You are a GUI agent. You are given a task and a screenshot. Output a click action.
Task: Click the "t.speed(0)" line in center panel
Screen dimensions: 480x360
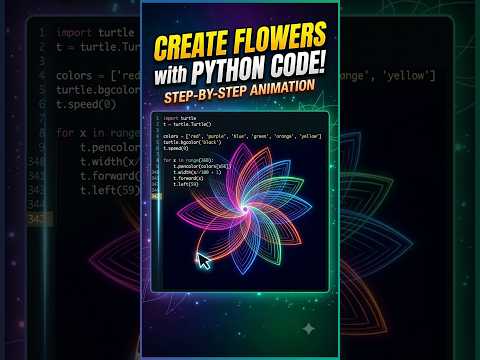point(176,148)
